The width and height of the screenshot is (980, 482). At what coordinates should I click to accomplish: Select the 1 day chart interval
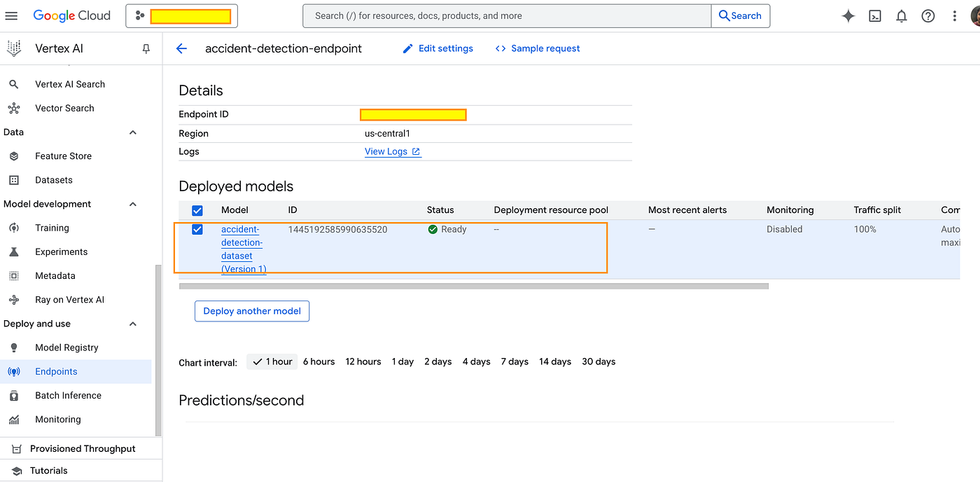point(402,361)
